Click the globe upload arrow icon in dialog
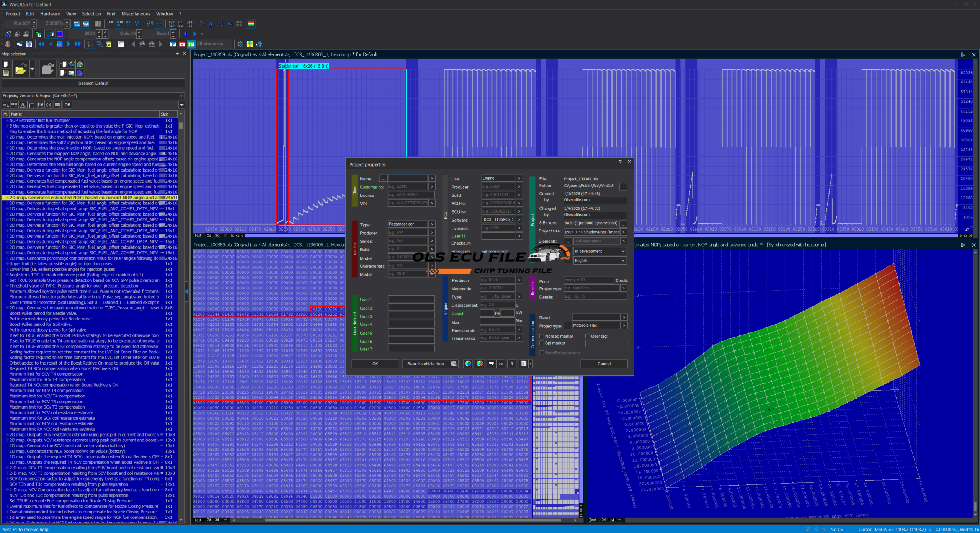 click(x=480, y=364)
